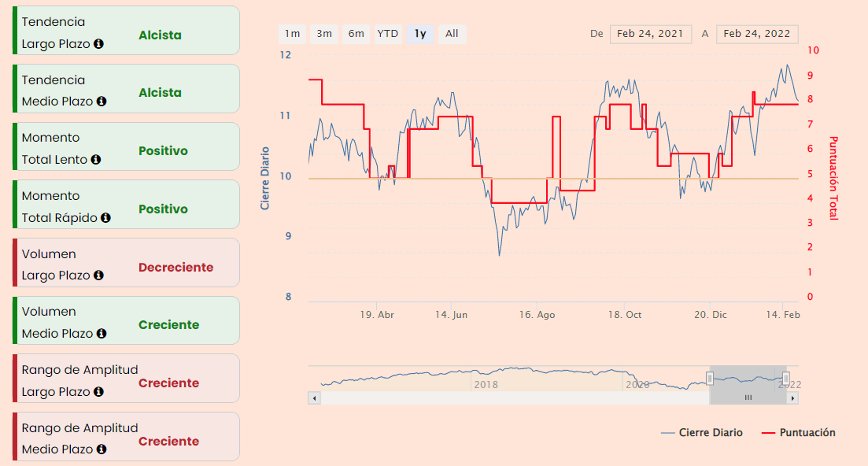Screen dimensions: 868x466
Task: Toggle the Cierre Diario legend series
Action: (702, 433)
